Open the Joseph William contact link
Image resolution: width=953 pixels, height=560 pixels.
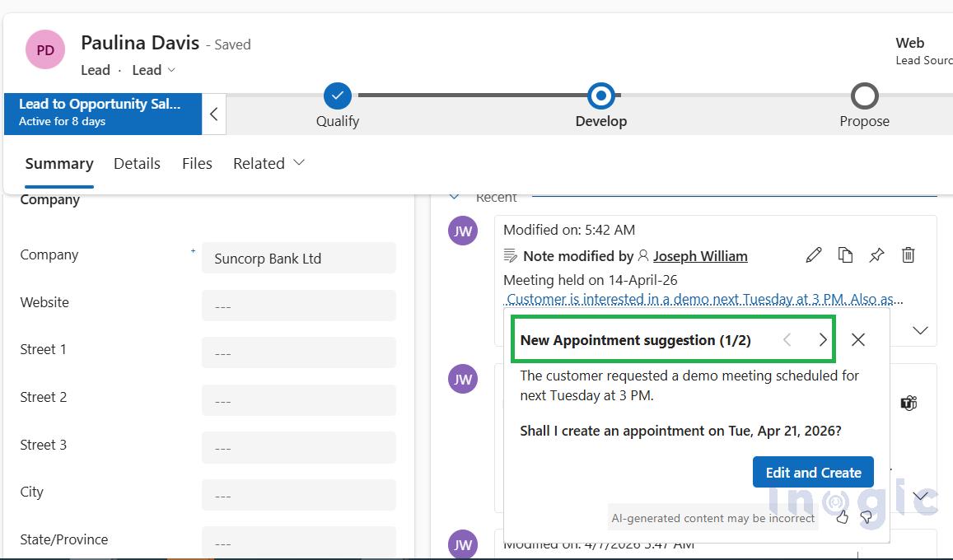point(701,256)
